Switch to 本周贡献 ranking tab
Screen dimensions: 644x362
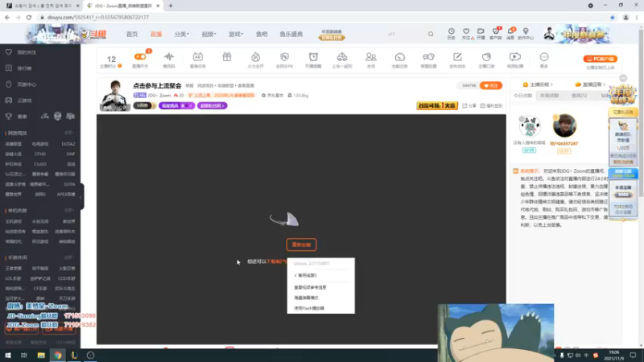(550, 95)
